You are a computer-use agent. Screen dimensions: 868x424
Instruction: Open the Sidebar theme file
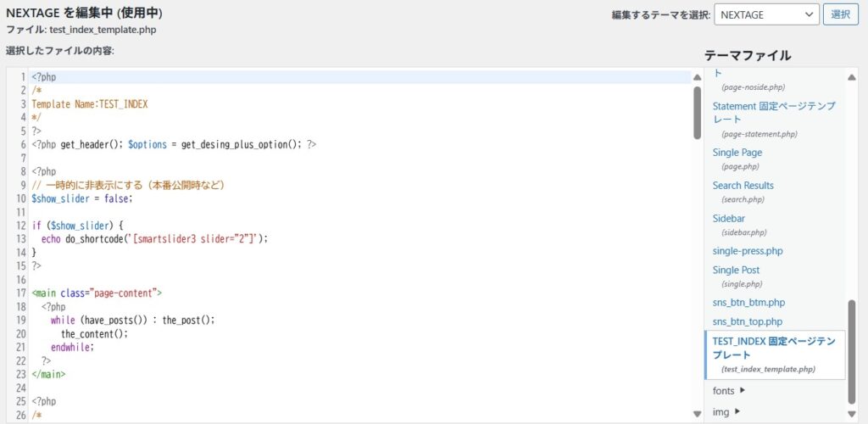pos(728,218)
